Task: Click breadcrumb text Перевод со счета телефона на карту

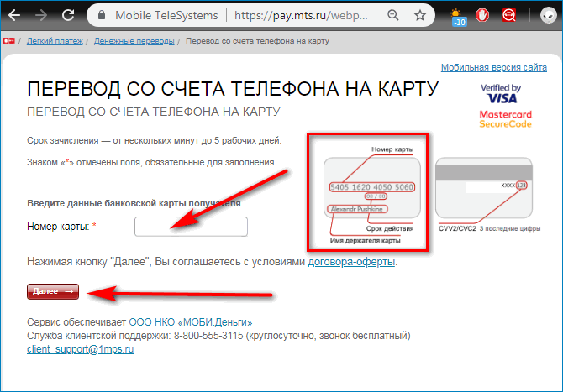Action: [x=257, y=41]
